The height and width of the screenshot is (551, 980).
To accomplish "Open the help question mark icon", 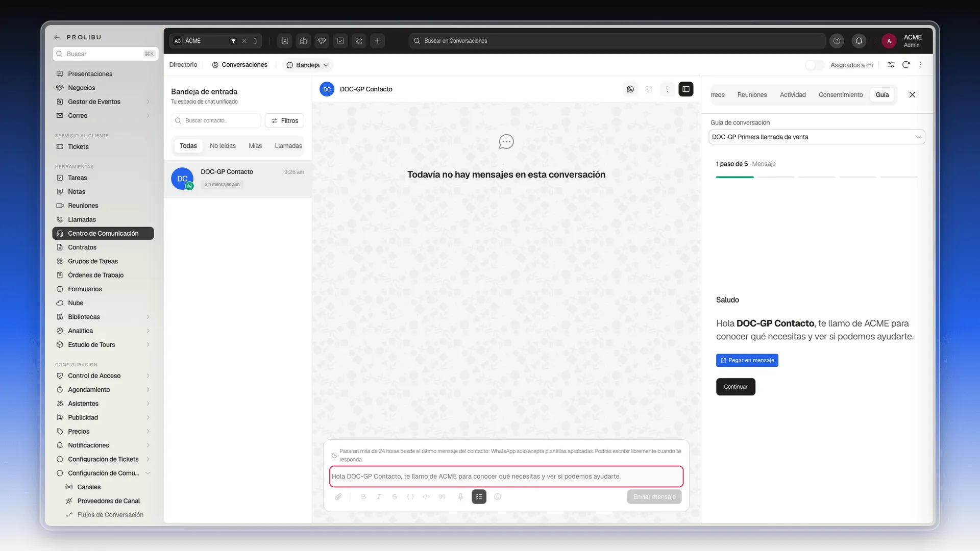I will pos(837,41).
